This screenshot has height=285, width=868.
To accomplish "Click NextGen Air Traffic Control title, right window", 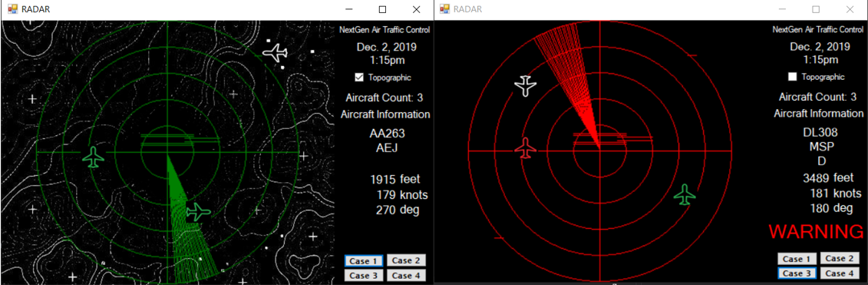I will [817, 30].
